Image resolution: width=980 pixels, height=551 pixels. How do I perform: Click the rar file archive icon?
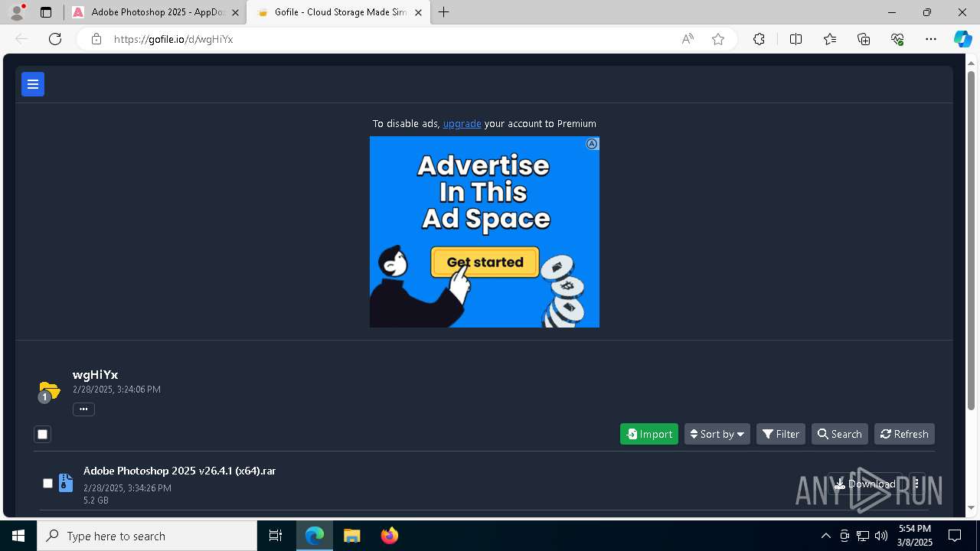point(66,483)
